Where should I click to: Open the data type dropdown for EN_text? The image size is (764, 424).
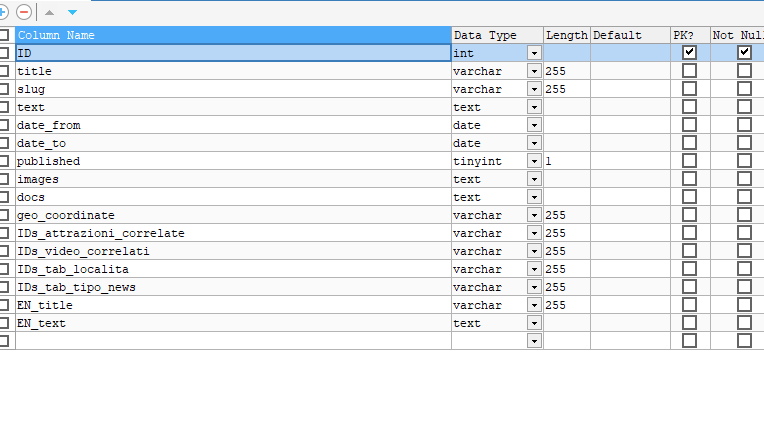534,323
